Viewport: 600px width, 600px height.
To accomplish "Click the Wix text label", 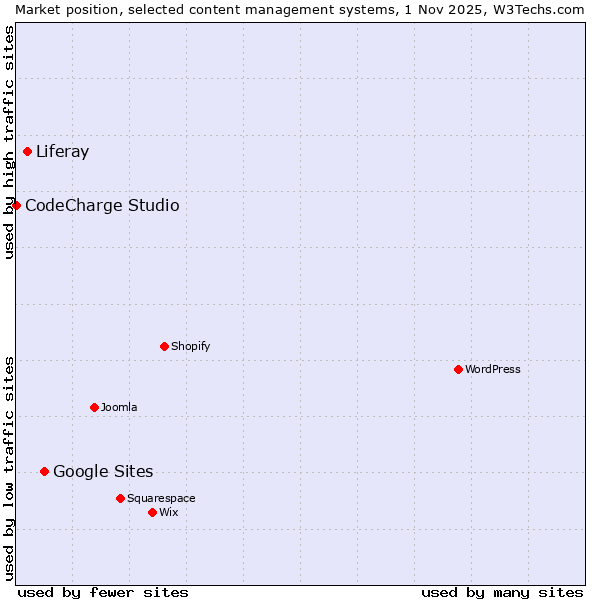I will (168, 513).
